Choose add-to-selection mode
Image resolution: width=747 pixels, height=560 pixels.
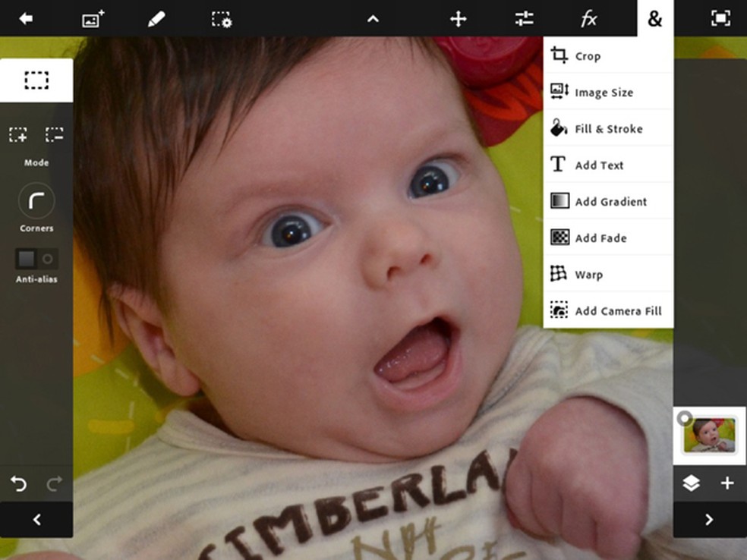[x=18, y=135]
